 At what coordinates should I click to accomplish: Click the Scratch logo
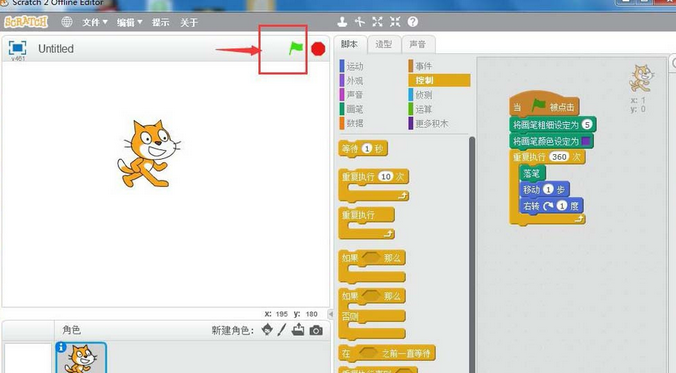(26, 22)
